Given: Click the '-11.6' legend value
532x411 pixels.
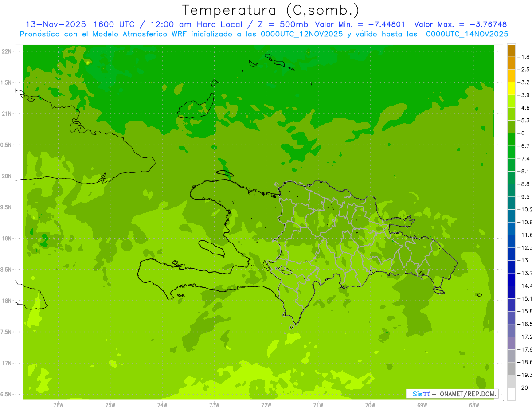Looking at the screenshot, I should tap(525, 235).
